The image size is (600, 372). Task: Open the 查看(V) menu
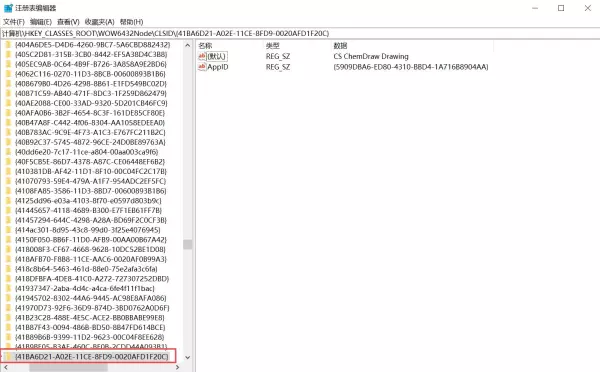click(x=68, y=22)
